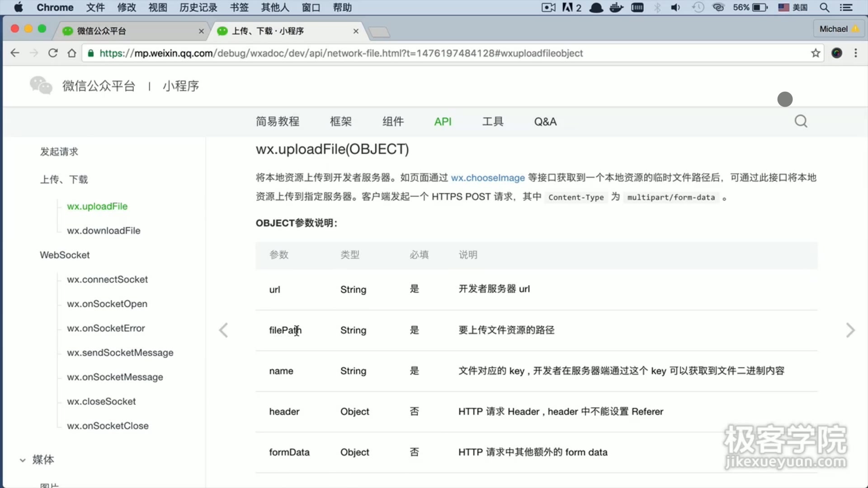Select the 框架 navigation tab

[341, 121]
